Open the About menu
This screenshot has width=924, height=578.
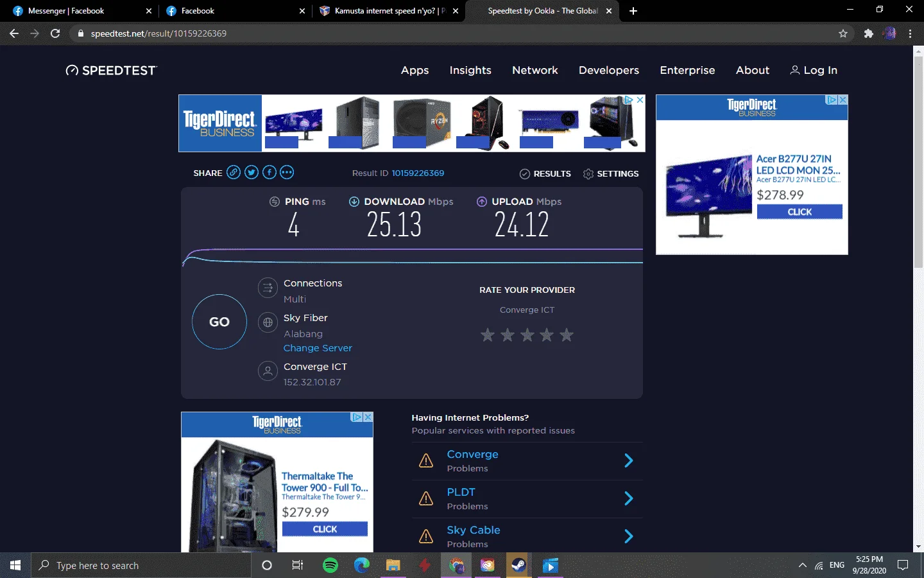tap(753, 70)
